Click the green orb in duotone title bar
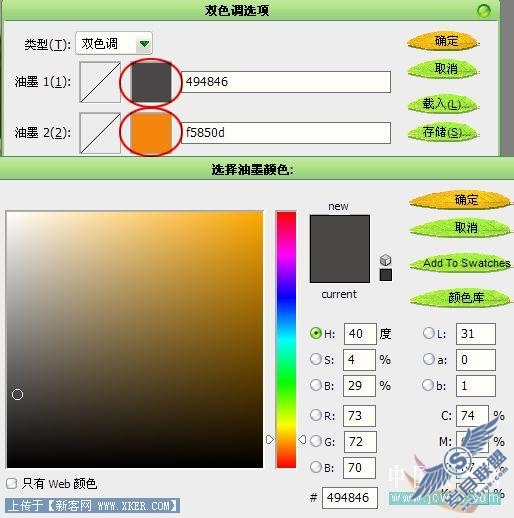This screenshot has height=518, width=514. coord(484,11)
